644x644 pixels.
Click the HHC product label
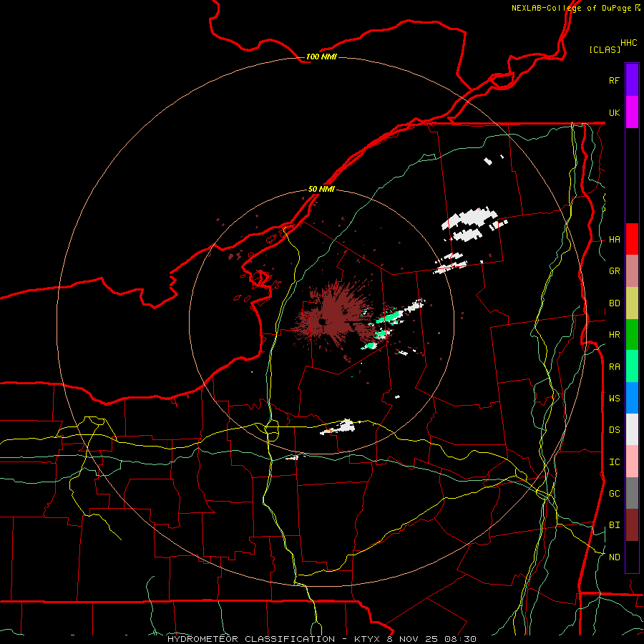click(629, 43)
